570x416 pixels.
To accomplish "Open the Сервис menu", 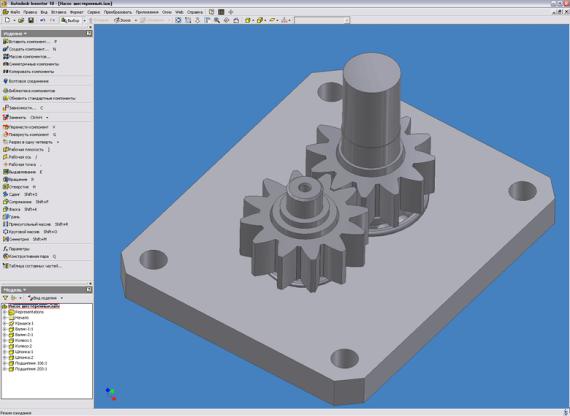I will 93,12.
